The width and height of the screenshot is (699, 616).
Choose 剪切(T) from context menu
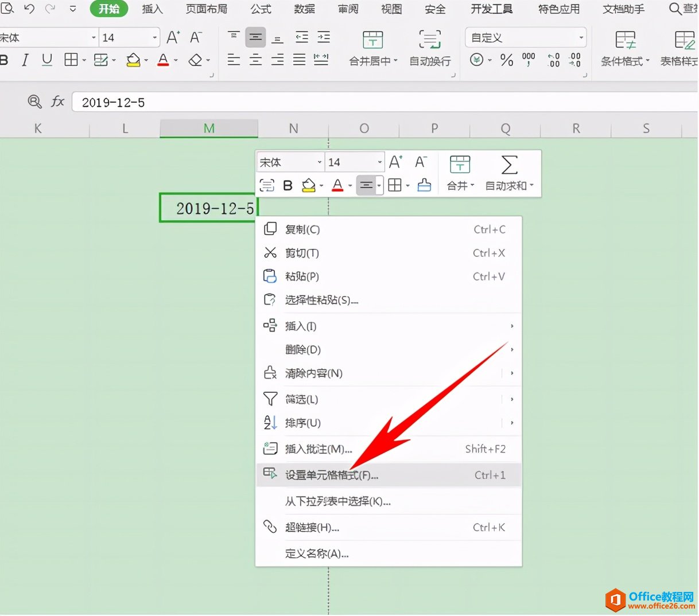pos(389,253)
